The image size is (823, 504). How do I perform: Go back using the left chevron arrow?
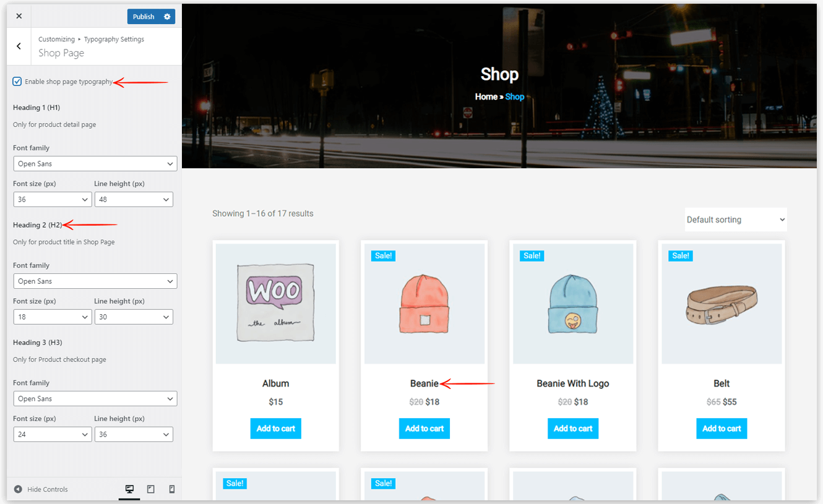[19, 46]
